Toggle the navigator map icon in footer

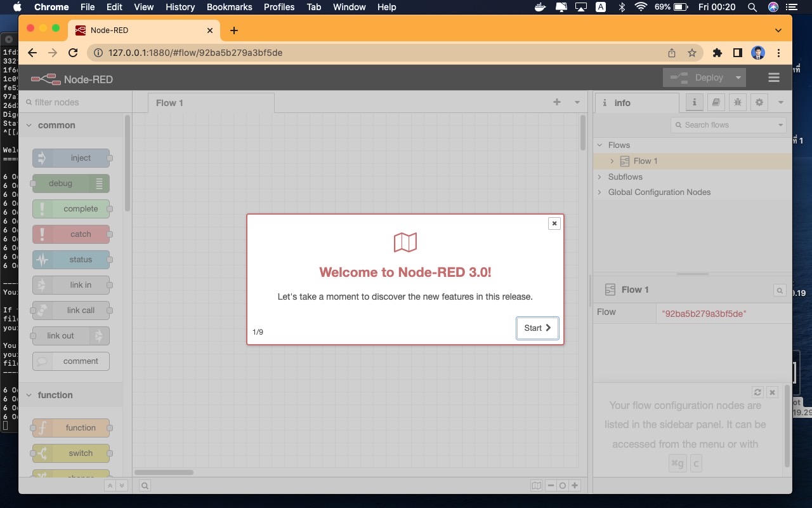point(537,486)
